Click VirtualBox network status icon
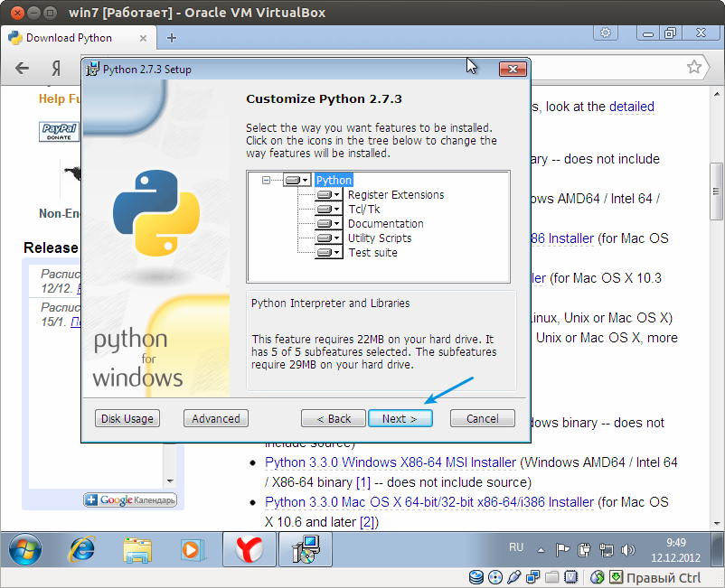 coord(532,577)
